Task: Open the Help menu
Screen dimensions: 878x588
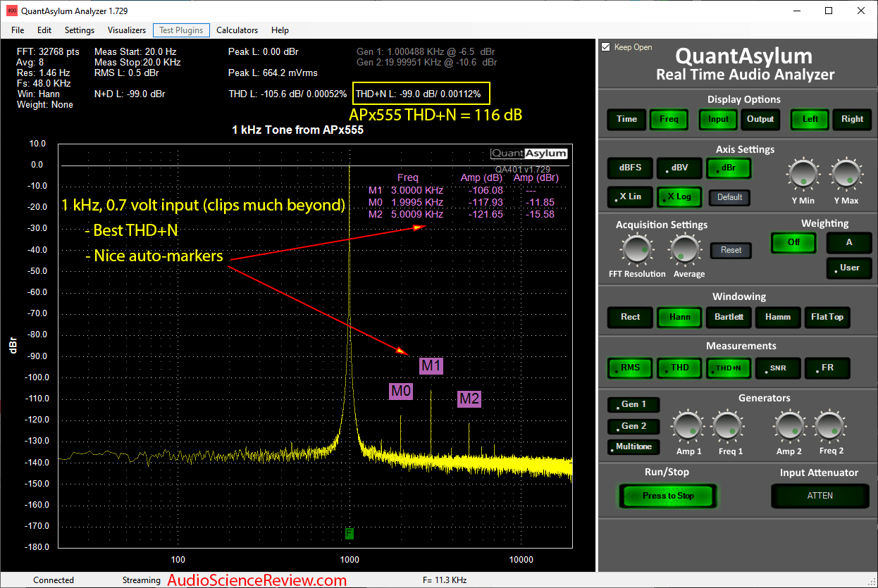Action: [x=280, y=30]
